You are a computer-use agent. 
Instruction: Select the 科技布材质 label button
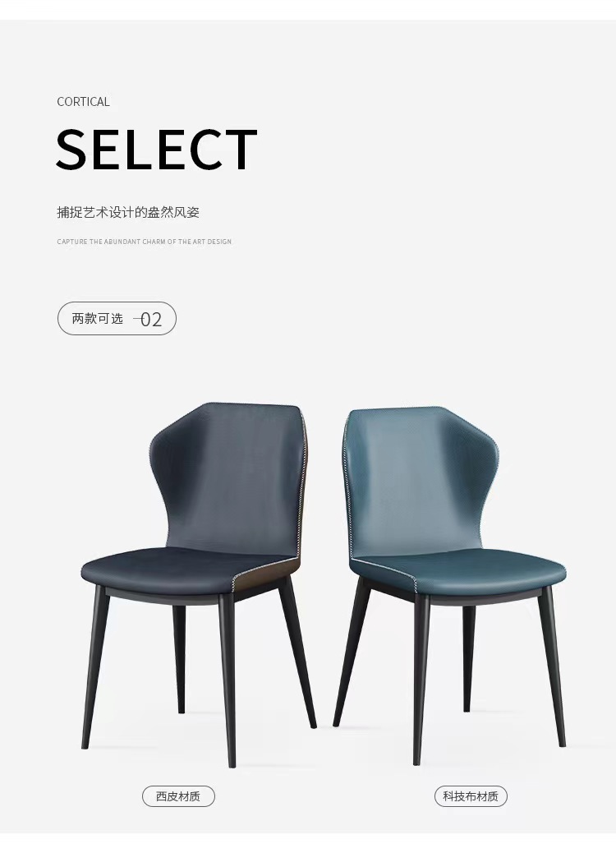coord(471,796)
